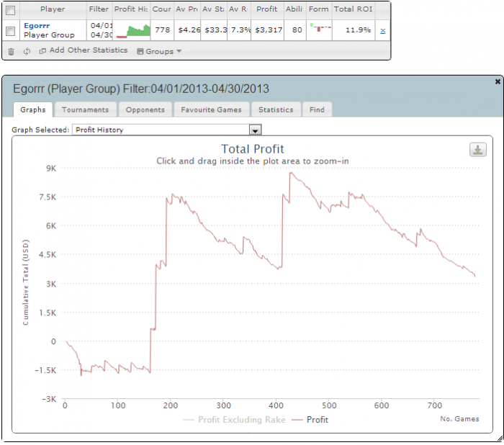
Task: Select the Find tab
Action: (317, 109)
